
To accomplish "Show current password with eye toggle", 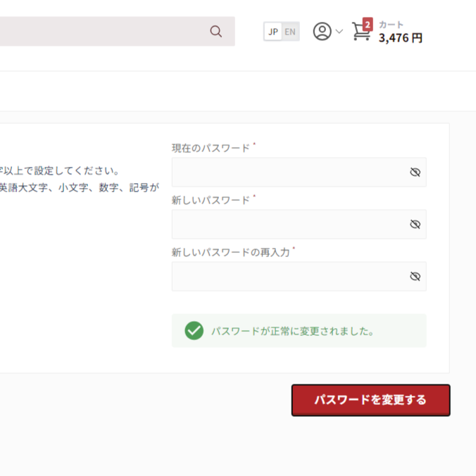I will click(x=415, y=172).
